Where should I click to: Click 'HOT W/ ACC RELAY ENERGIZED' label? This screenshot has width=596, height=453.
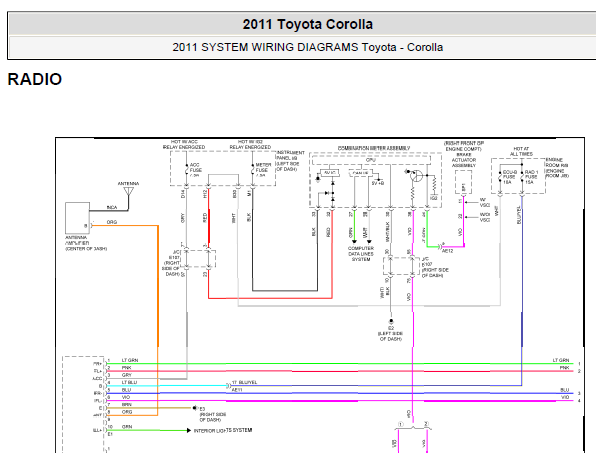click(184, 144)
